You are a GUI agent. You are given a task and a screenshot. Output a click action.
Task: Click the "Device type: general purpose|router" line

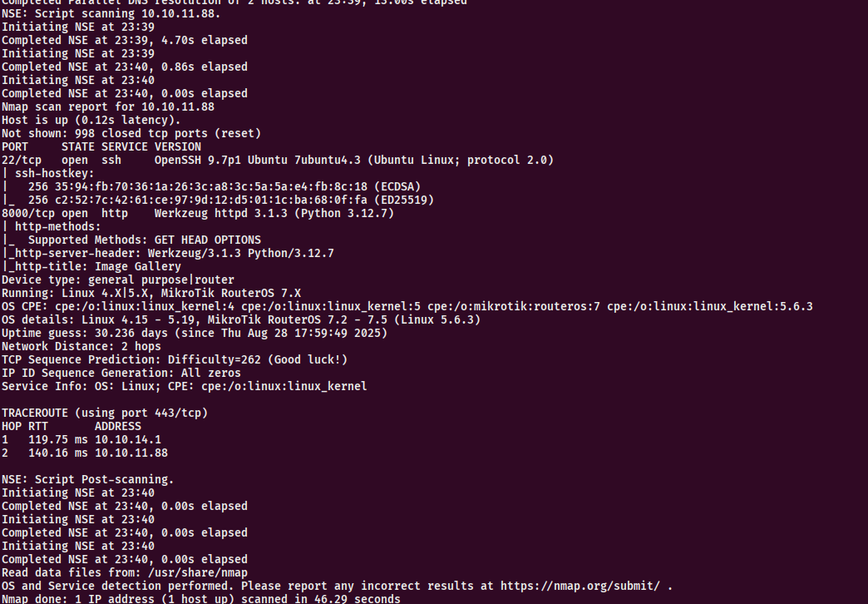point(118,280)
